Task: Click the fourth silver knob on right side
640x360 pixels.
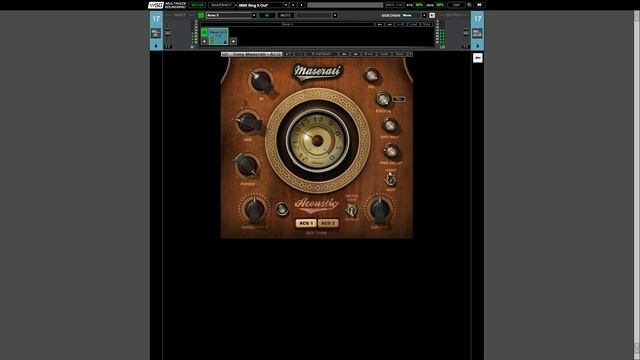Action: (391, 151)
